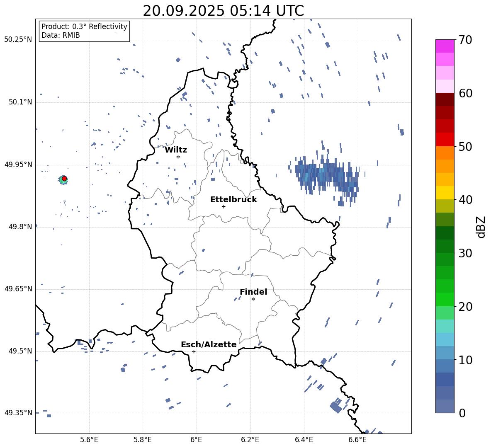Pick the magenta swatch near 70 dBZ
This screenshot has width=491, height=448.
445,46
